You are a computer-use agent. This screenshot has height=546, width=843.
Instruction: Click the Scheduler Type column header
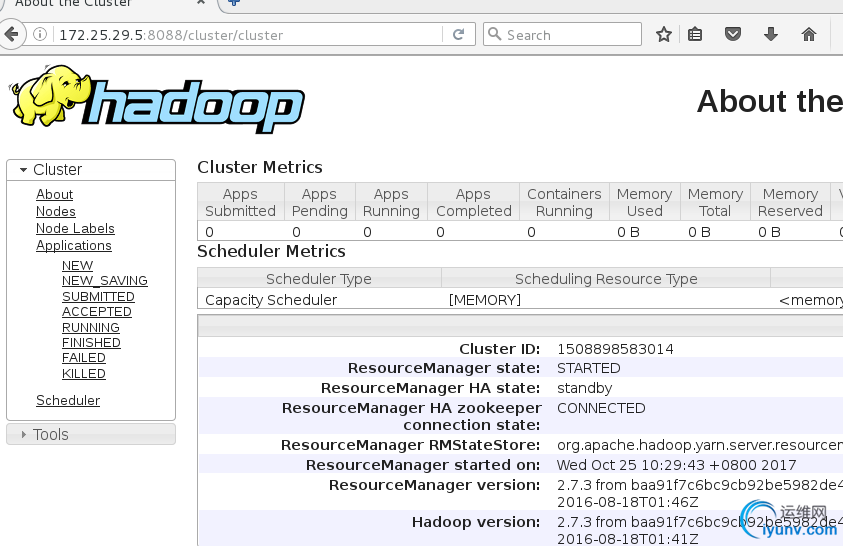319,279
